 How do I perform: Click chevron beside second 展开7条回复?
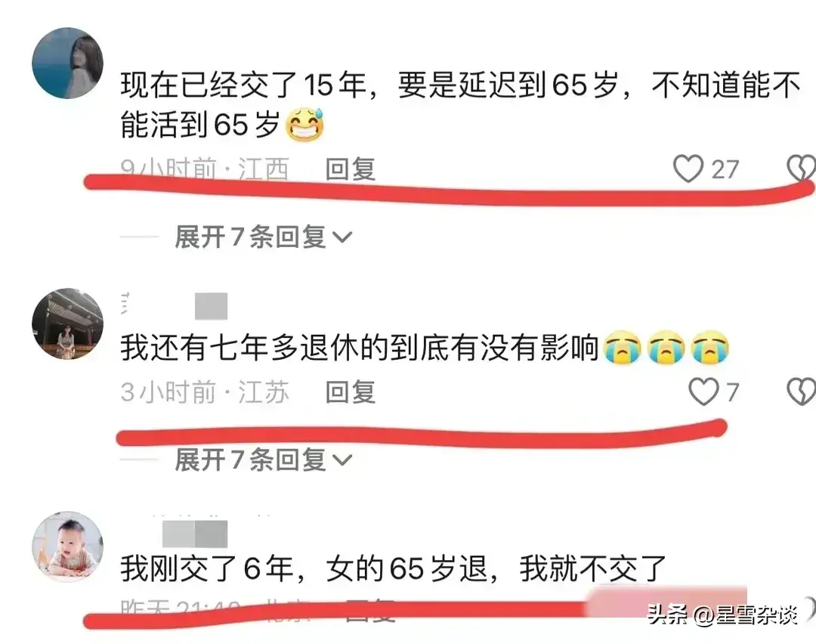click(x=342, y=461)
